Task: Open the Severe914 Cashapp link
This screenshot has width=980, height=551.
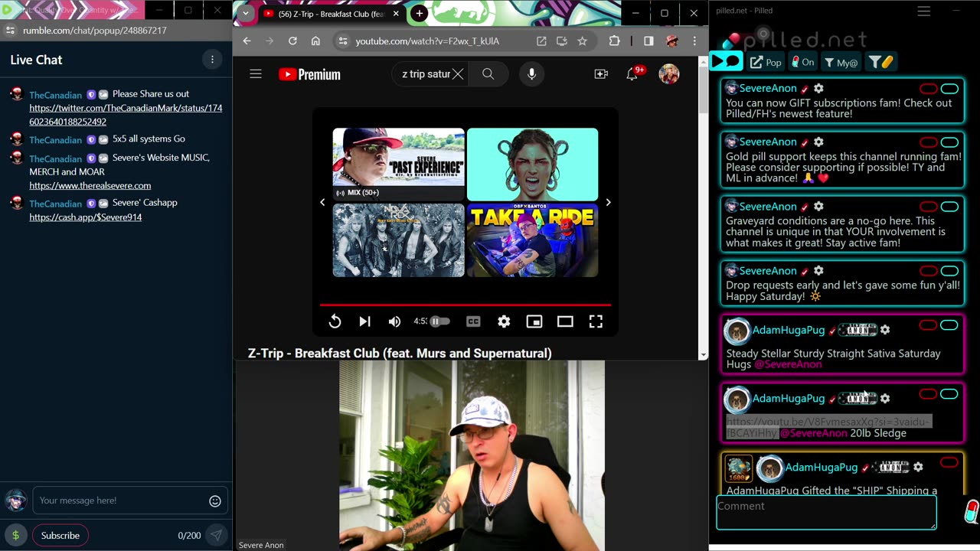Action: click(86, 217)
